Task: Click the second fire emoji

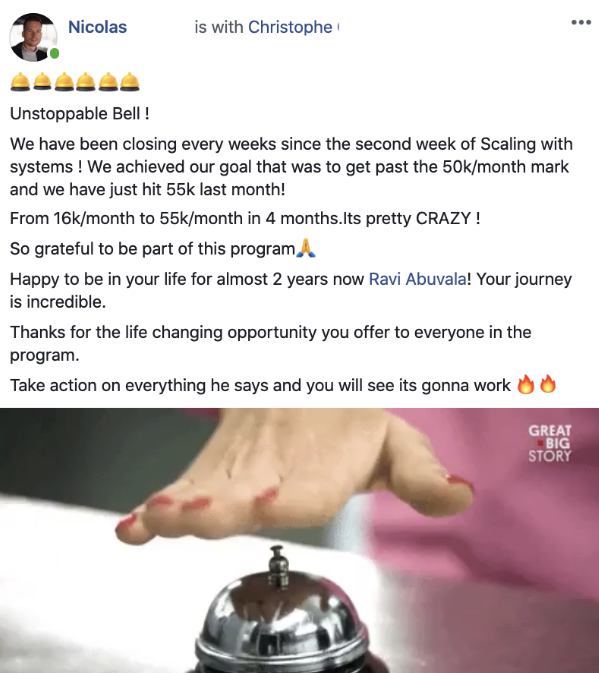Action: 548,384
